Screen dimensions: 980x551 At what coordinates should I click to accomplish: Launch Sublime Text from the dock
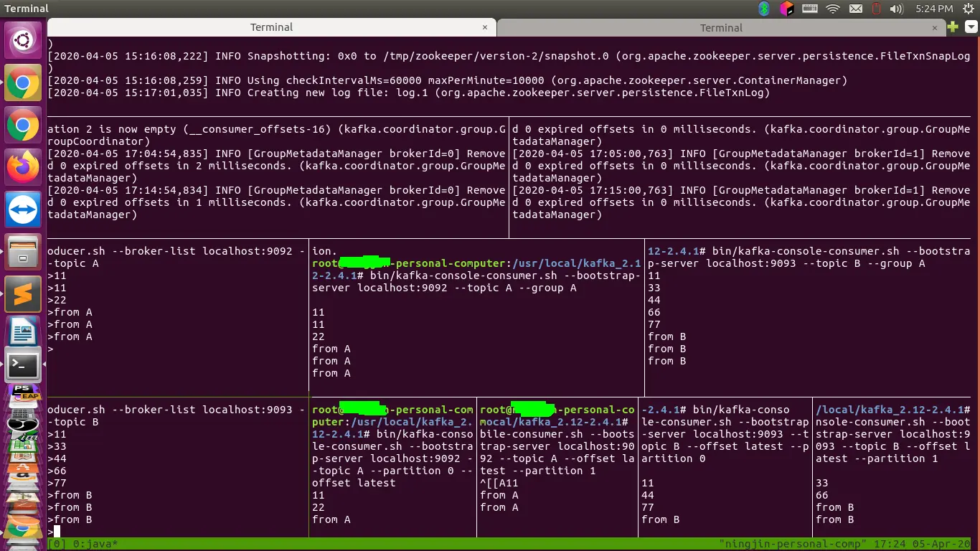click(24, 294)
